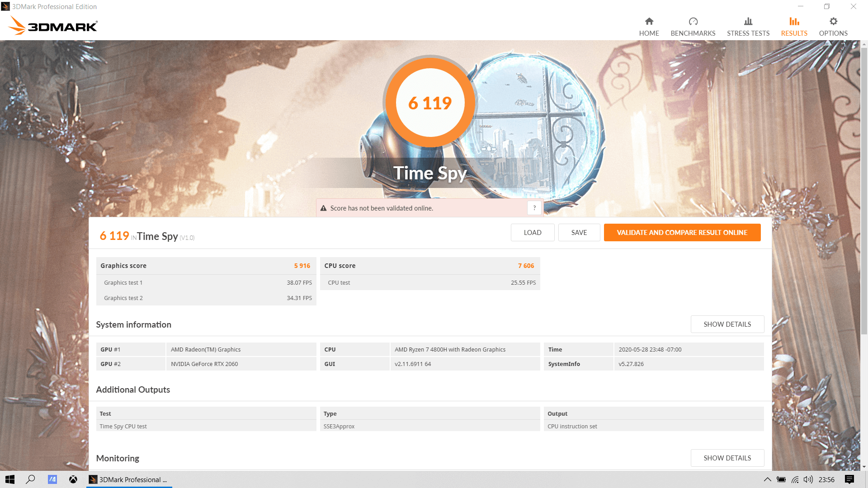Show details for System information
This screenshot has width=868, height=488.
727,324
